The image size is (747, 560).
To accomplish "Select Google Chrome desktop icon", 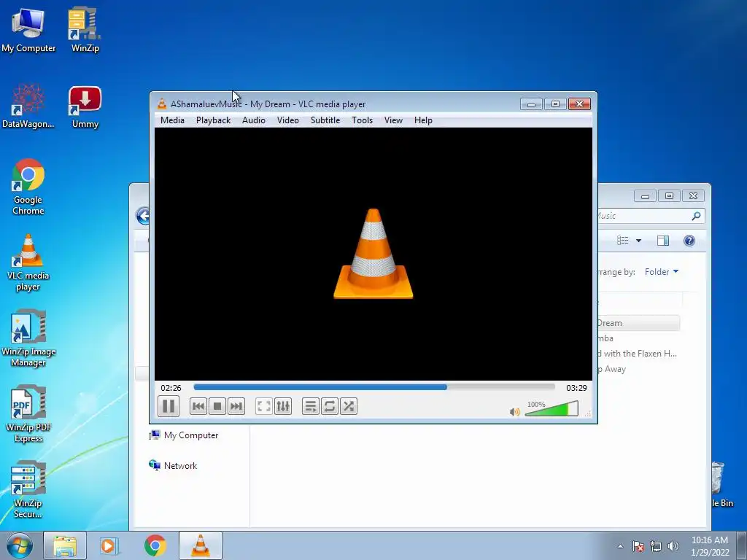I will pos(28,187).
